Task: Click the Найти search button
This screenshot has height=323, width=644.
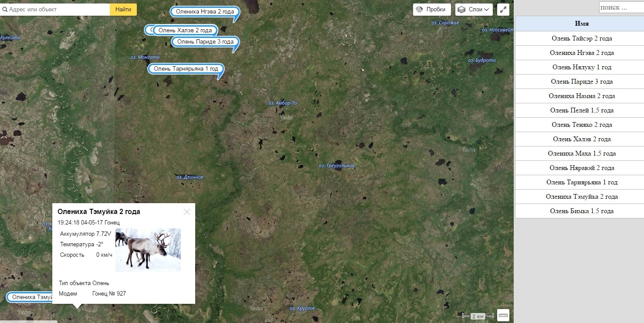Action: (x=123, y=10)
